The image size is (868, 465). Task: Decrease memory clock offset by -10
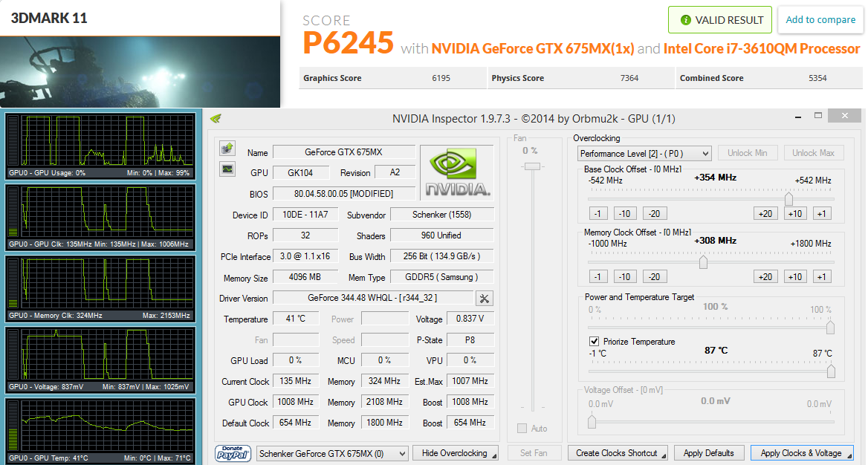[x=625, y=277]
